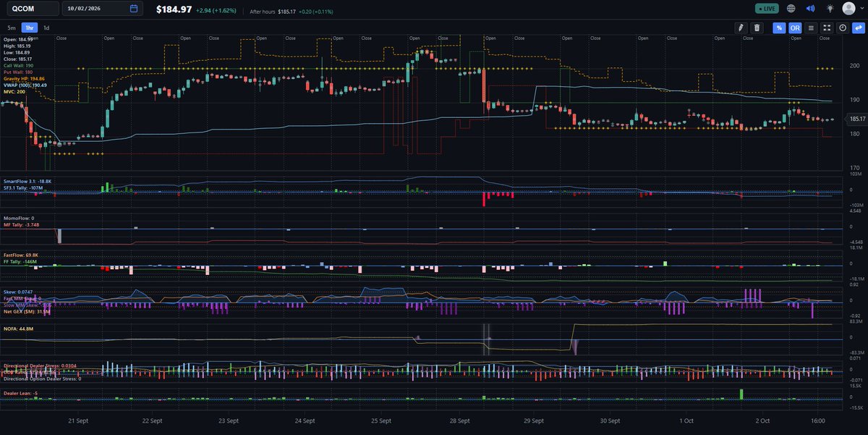This screenshot has width=868, height=435.
Task: Click the Skew: 0.0747 indicator label
Action: (x=18, y=292)
